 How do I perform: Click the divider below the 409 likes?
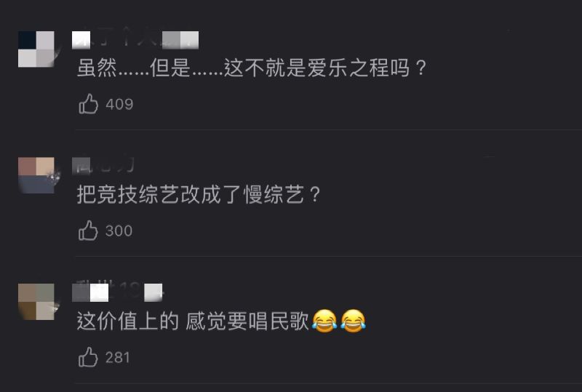click(329, 130)
